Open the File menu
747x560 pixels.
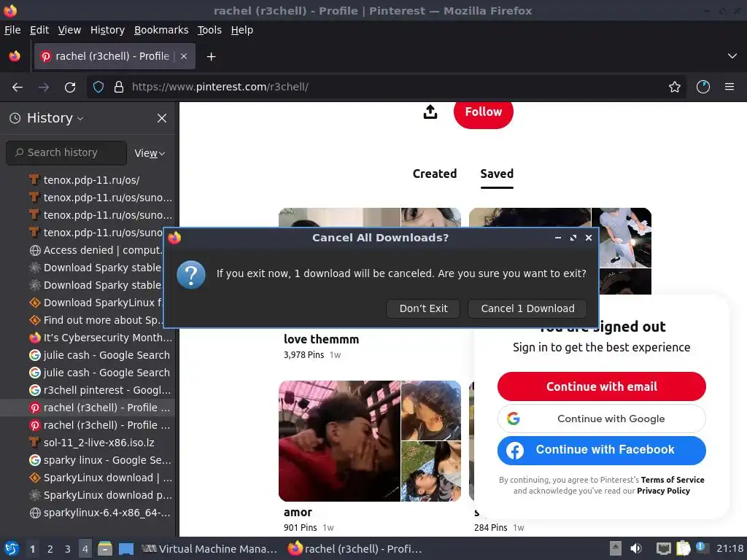(12, 30)
